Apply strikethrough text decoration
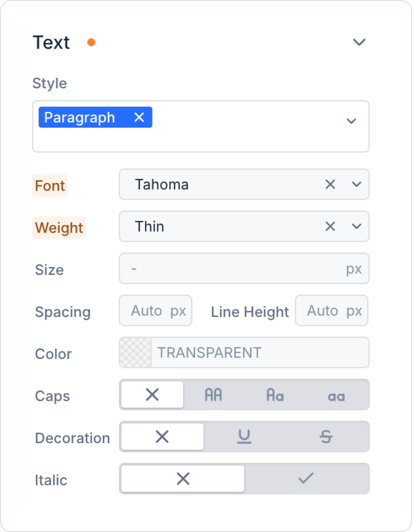 coord(326,437)
